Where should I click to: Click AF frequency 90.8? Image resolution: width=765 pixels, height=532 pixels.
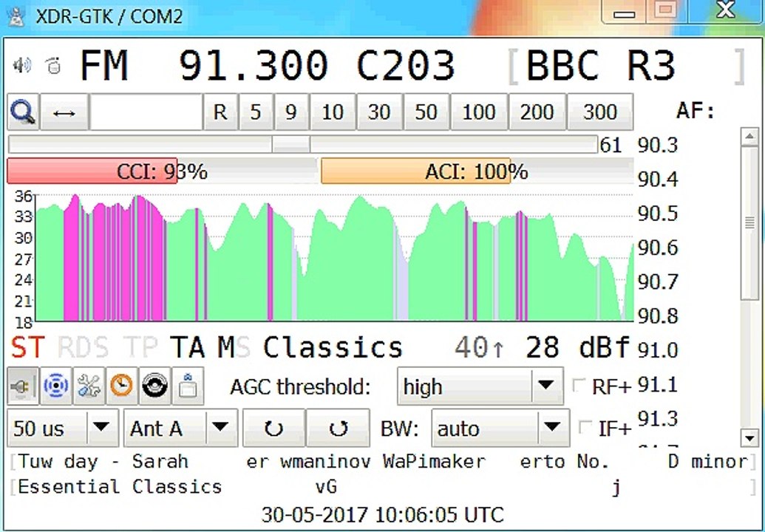point(658,316)
